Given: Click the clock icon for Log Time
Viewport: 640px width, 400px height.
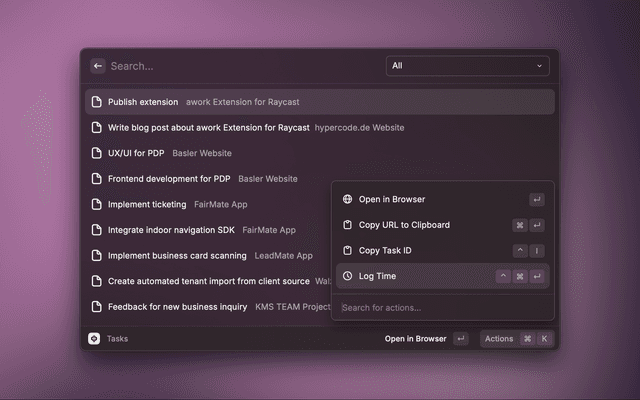Looking at the screenshot, I should (x=347, y=276).
